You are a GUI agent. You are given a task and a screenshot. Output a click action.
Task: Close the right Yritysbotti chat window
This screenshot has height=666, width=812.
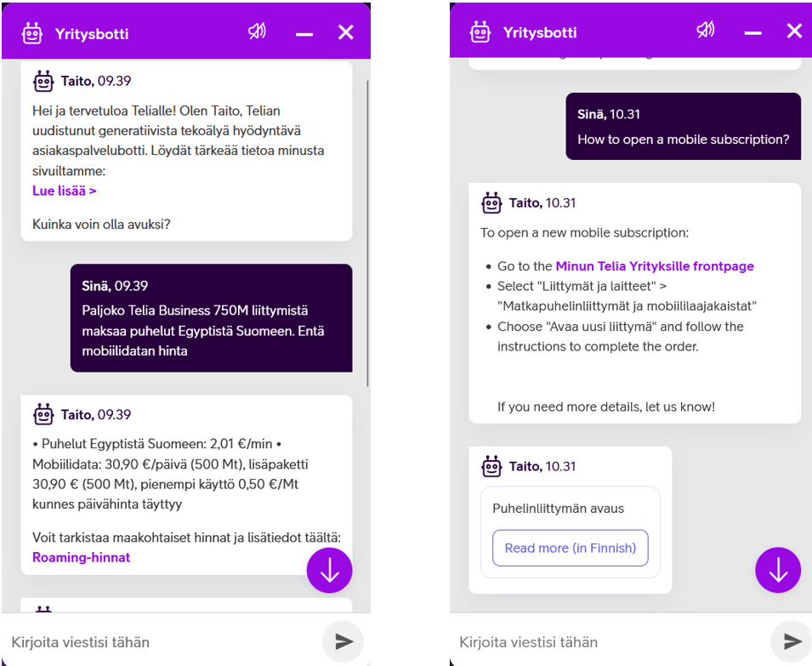pyautogui.click(x=794, y=31)
